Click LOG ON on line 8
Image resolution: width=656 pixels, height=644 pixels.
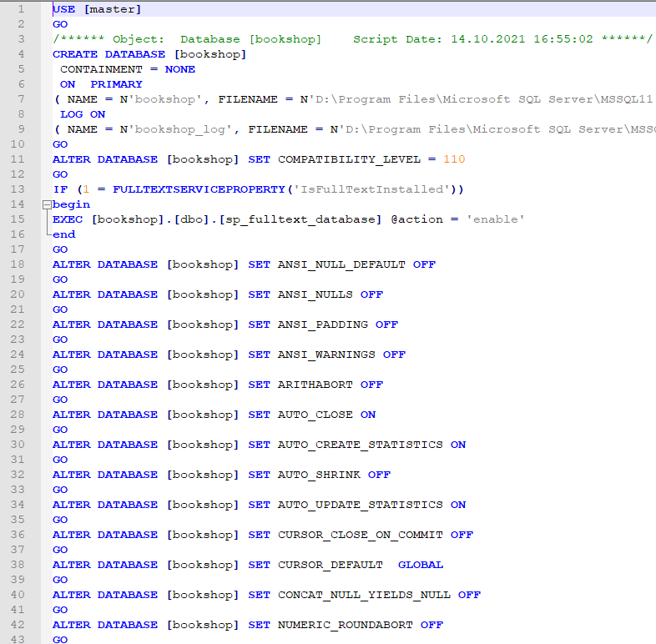[83, 114]
